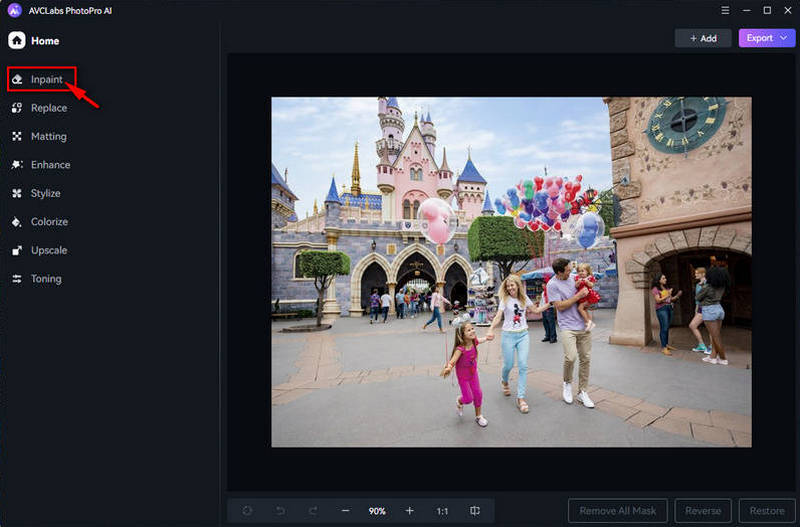800x527 pixels.
Task: Select the Replace tool icon
Action: click(17, 108)
